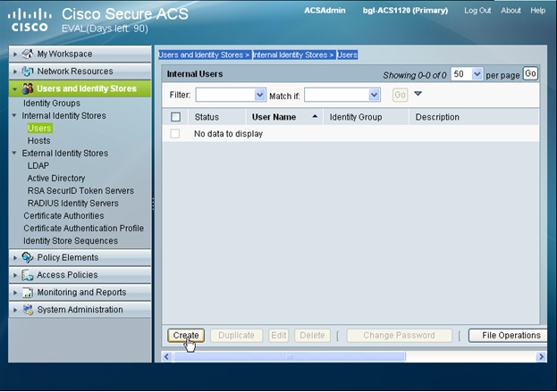
Task: Open Monitoring and Reports menu
Action: pyautogui.click(x=80, y=292)
